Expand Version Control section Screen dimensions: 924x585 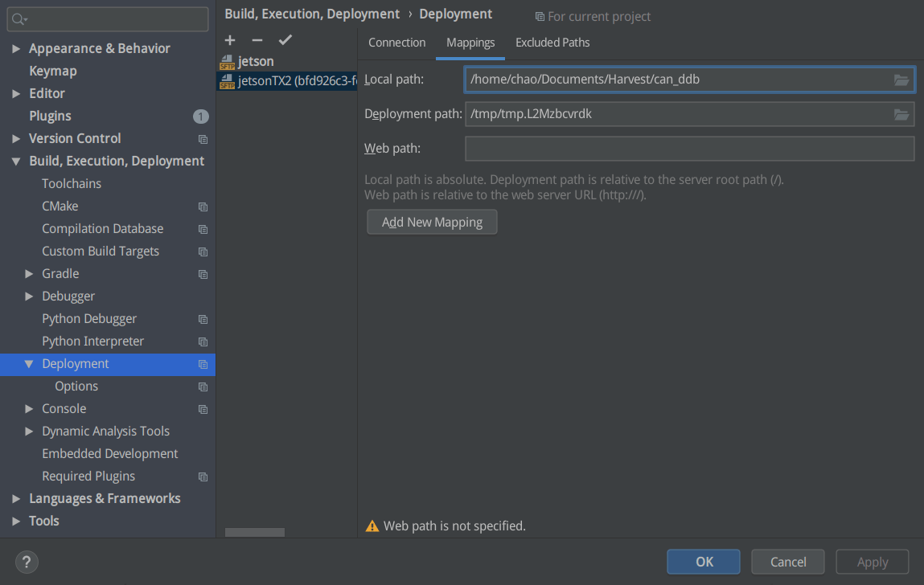coord(16,138)
